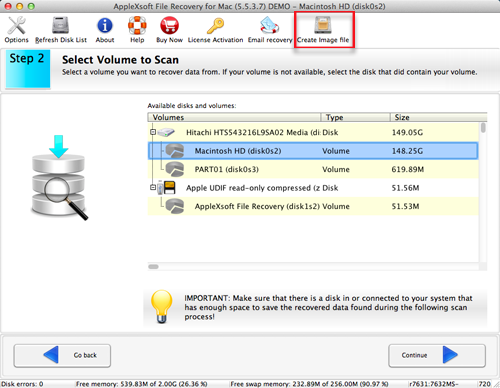Viewport: 500px width, 388px height.
Task: Click the 149.05G size cell
Action: pyautogui.click(x=407, y=132)
